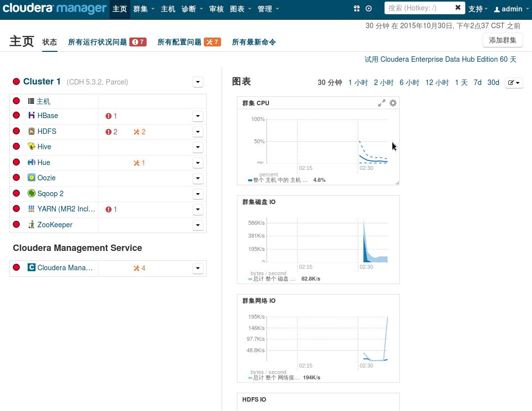
Task: Open running commands icon in top bar
Action: (369, 8)
